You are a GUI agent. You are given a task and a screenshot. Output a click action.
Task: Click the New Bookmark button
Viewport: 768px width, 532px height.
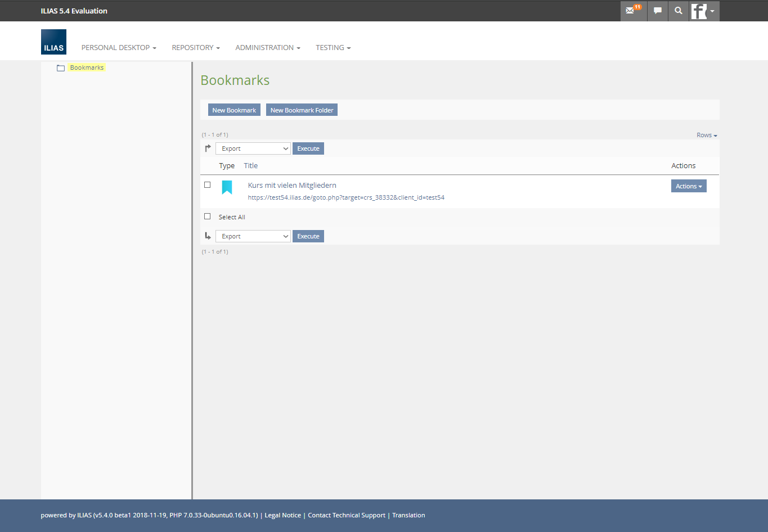point(234,110)
